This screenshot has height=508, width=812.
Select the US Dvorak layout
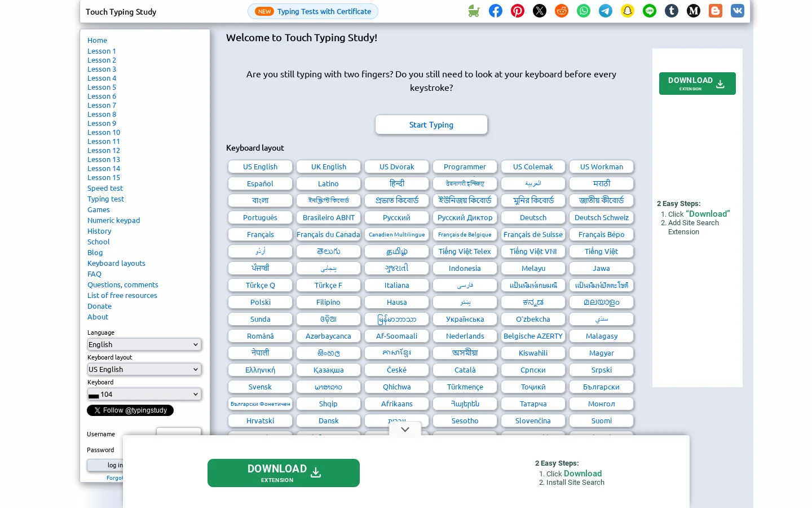(x=396, y=167)
